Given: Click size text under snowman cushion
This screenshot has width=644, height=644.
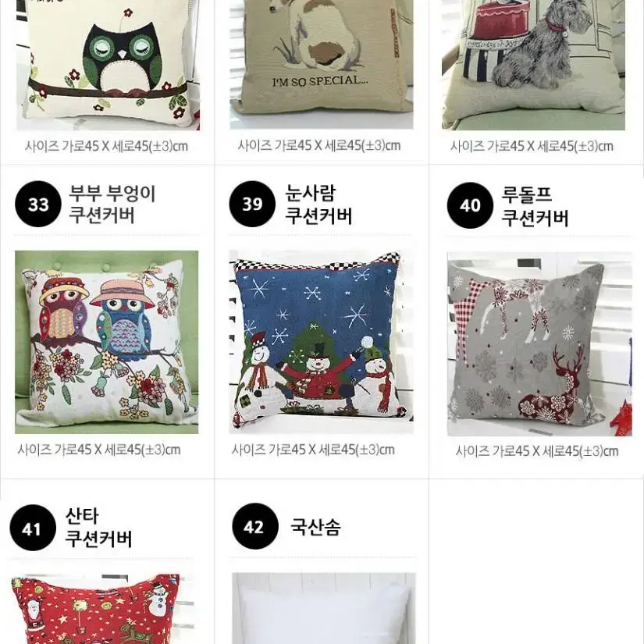Looking at the screenshot, I should coord(313,450).
